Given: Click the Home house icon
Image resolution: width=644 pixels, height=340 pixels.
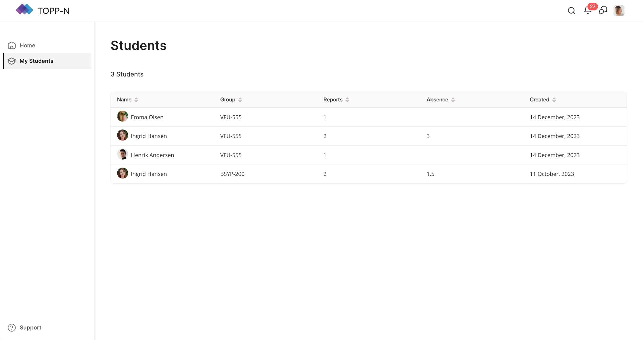Looking at the screenshot, I should 12,45.
